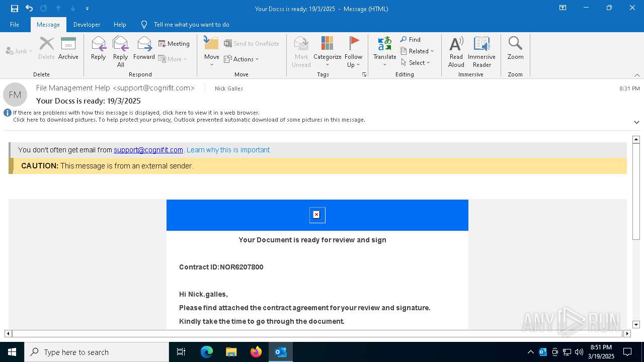The width and height of the screenshot is (644, 362).
Task: Choose Reply All
Action: [121, 52]
